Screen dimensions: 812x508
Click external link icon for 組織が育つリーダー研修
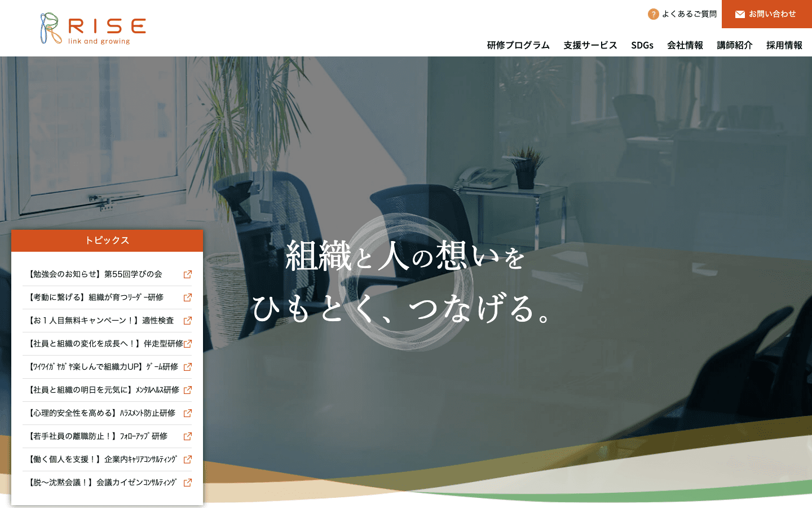point(188,297)
